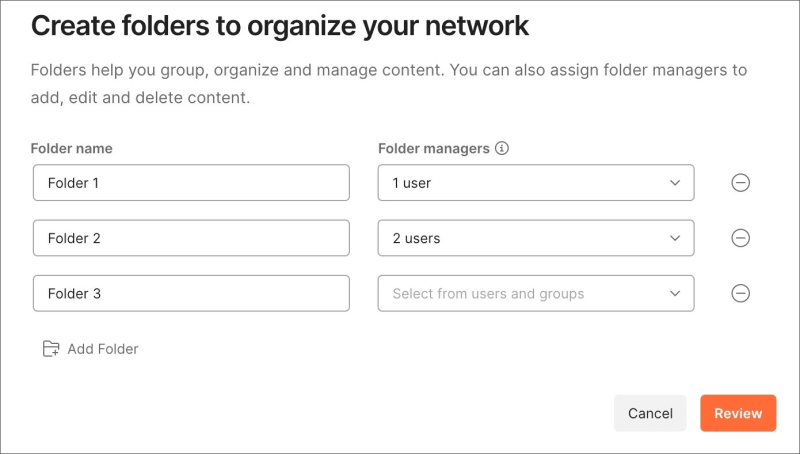Viewport: 800px width, 454px height.
Task: Remove Folder 3 row with minus icon
Action: coord(741,293)
